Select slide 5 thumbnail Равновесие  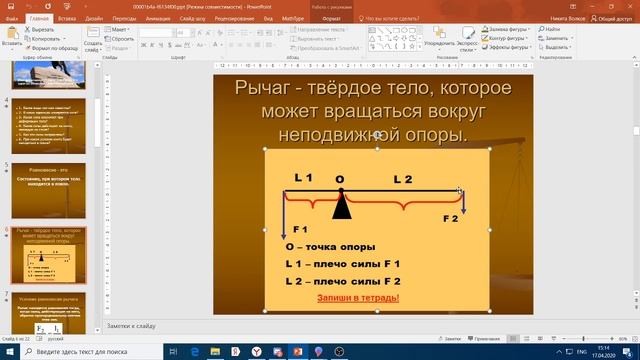point(49,191)
